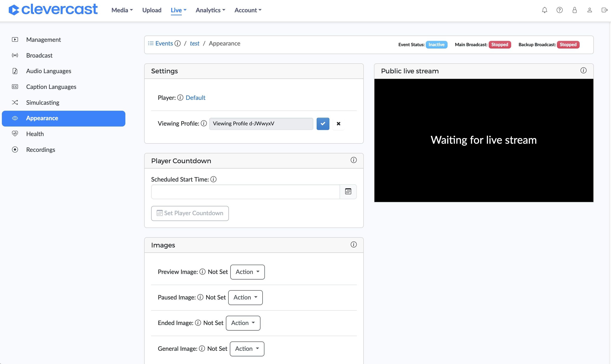Open Simulcasting in the sidebar
The width and height of the screenshot is (611, 364).
[64, 102]
